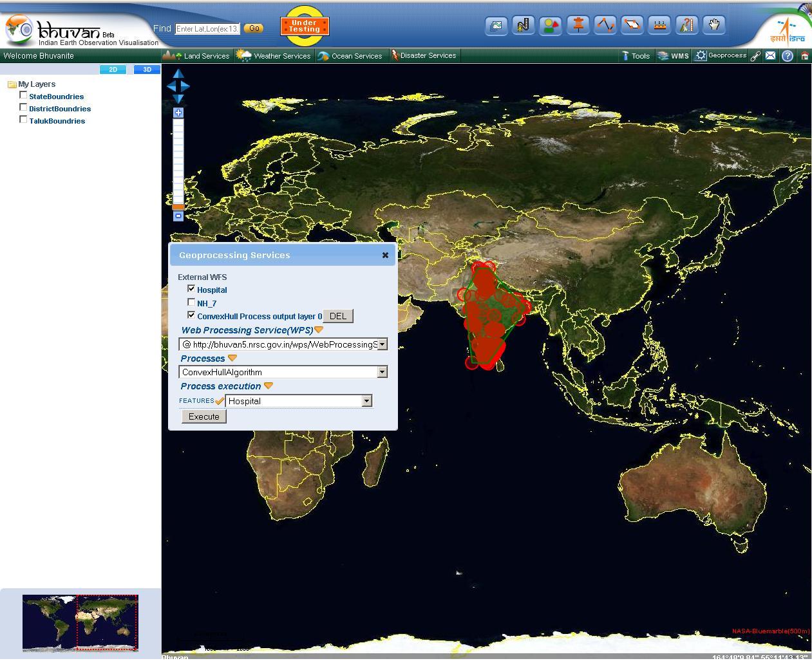Open the Disaster Services menu

[x=424, y=56]
